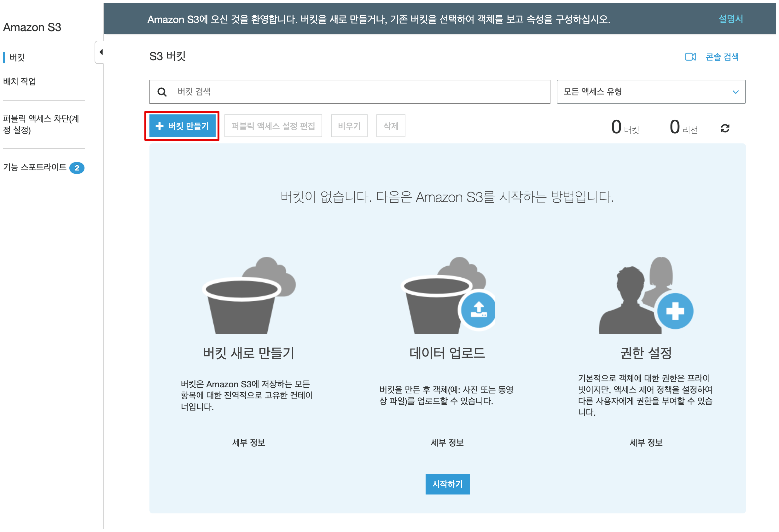Click the 버킷 새로 만들기 heading
779x532 pixels.
click(x=248, y=353)
